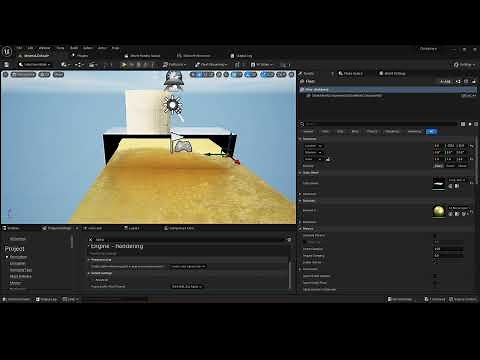Click the Linear Damping value field
Viewport: 480px width, 360px height.
coord(448,249)
